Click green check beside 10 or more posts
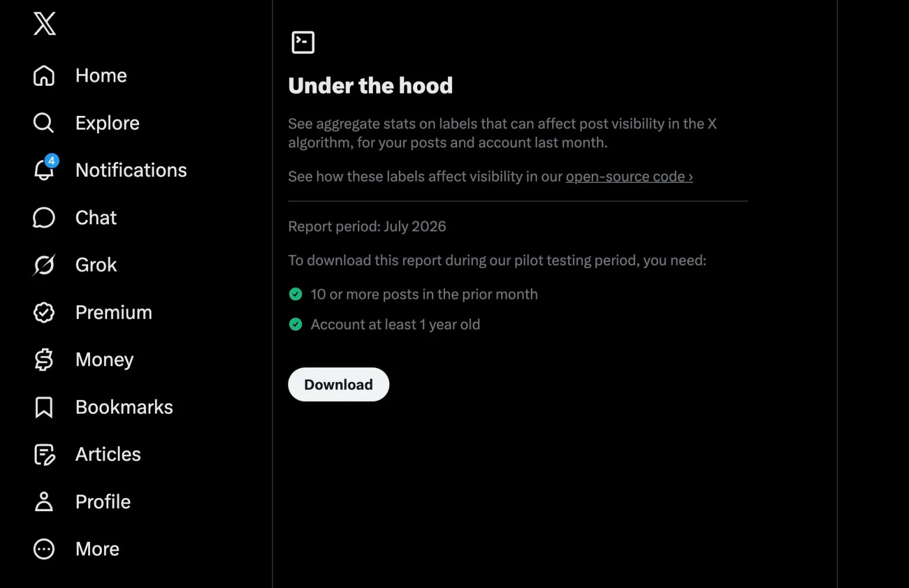The image size is (909, 588). click(295, 294)
